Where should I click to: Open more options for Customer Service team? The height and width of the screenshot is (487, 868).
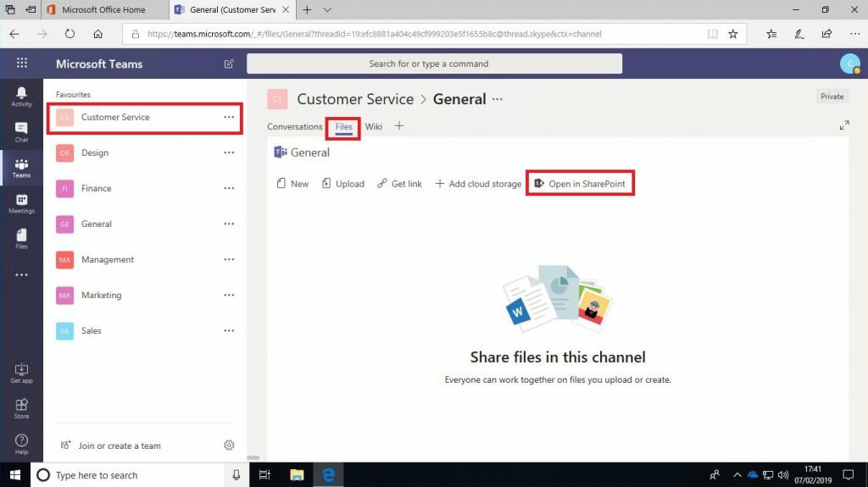[x=229, y=117]
